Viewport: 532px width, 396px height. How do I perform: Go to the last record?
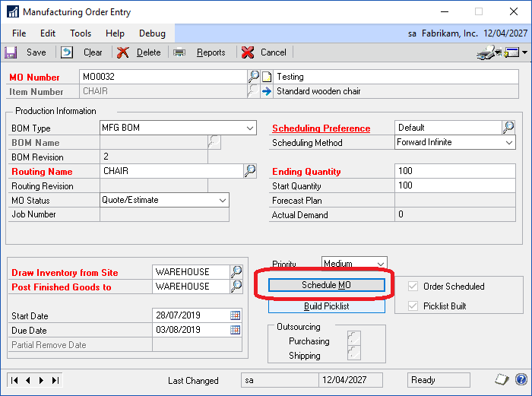coord(55,380)
